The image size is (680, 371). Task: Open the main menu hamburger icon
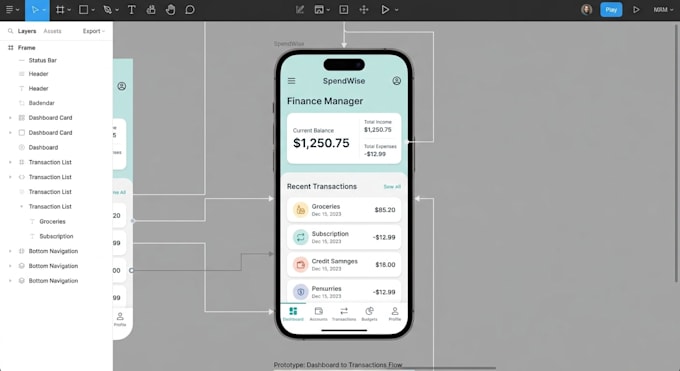pyautogui.click(x=9, y=10)
